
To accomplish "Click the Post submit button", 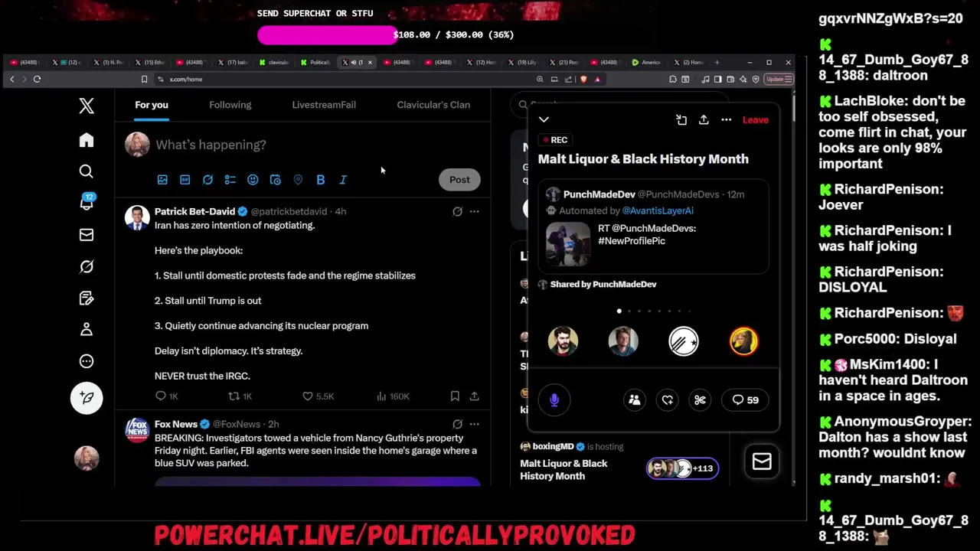I will pos(459,180).
